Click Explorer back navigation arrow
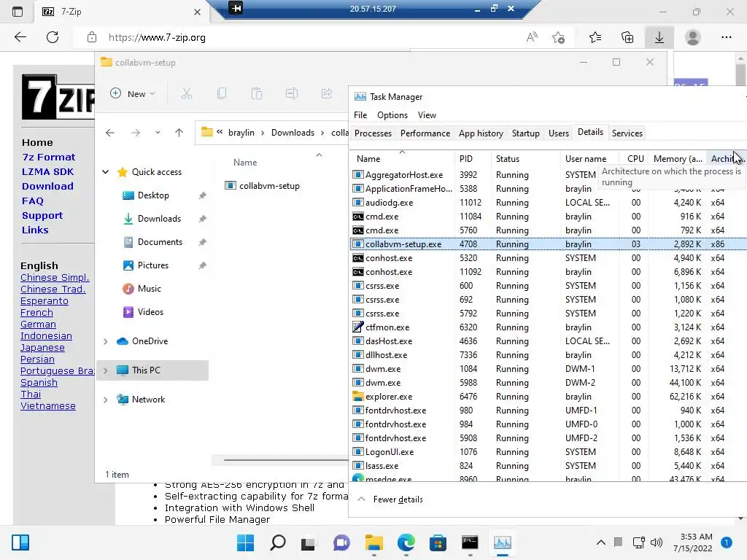This screenshot has height=560, width=747. click(x=110, y=133)
